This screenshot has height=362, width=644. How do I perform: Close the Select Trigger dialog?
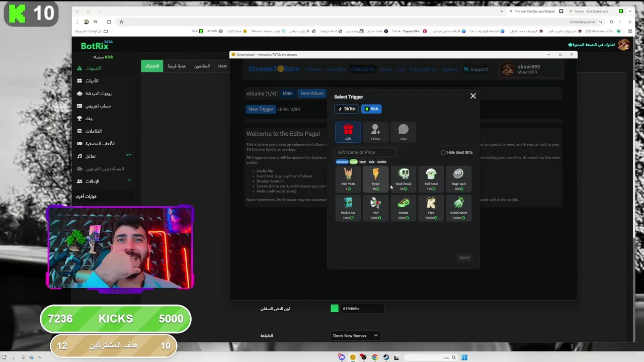[473, 96]
